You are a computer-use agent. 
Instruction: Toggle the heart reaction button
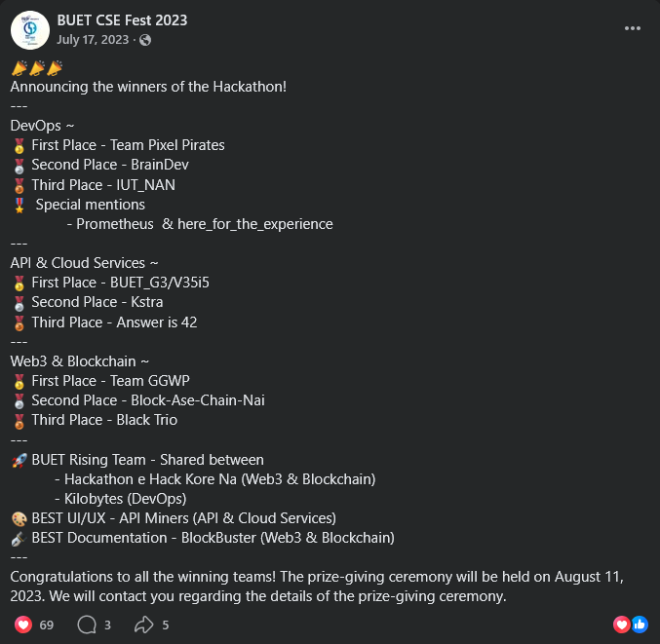click(21, 625)
